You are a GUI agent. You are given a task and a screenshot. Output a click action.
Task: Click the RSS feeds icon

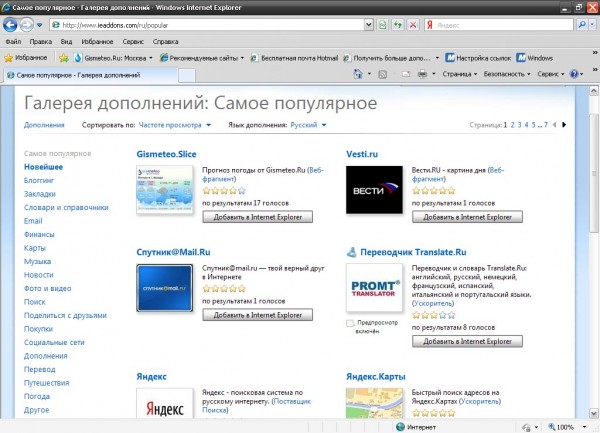pos(382,74)
